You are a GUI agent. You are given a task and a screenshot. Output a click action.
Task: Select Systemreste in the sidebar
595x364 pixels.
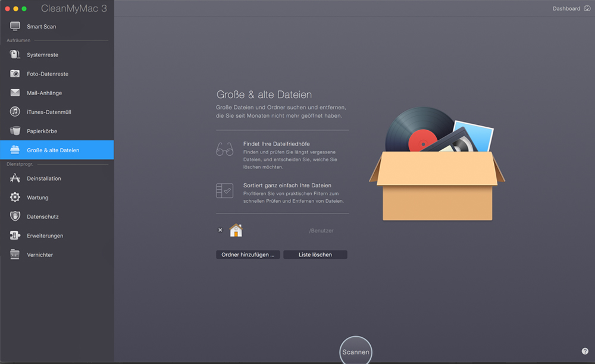[57, 55]
